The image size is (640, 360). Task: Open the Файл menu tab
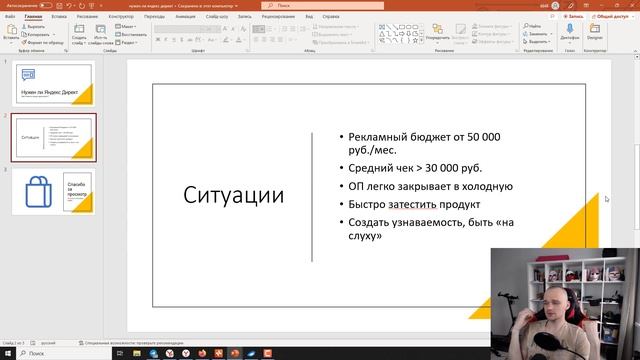(x=10, y=17)
